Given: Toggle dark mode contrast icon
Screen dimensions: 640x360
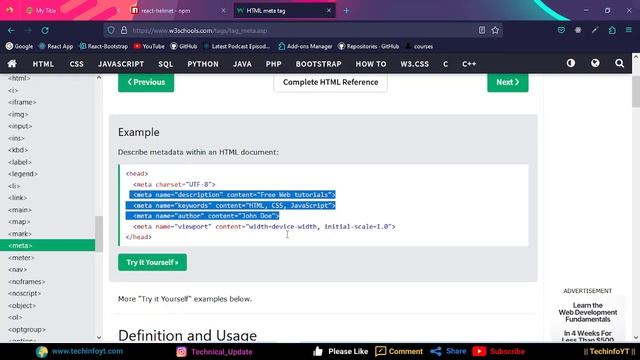Looking at the screenshot, I should click(x=571, y=63).
